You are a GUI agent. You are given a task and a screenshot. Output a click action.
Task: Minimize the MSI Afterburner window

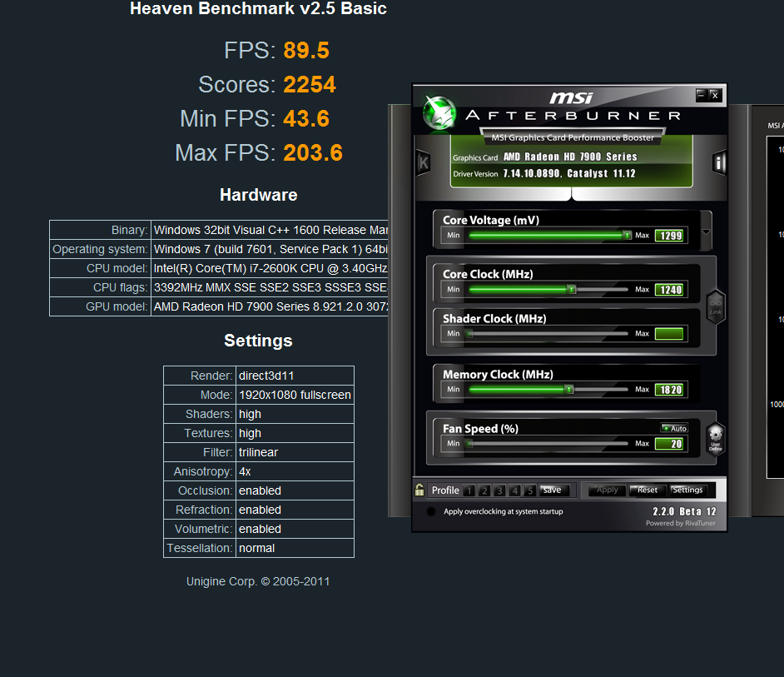pos(702,95)
